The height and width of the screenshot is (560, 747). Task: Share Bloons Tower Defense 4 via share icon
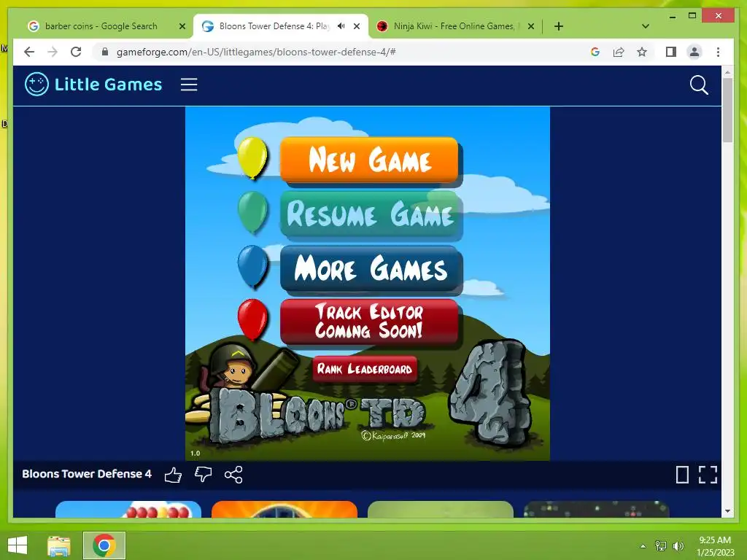click(233, 474)
